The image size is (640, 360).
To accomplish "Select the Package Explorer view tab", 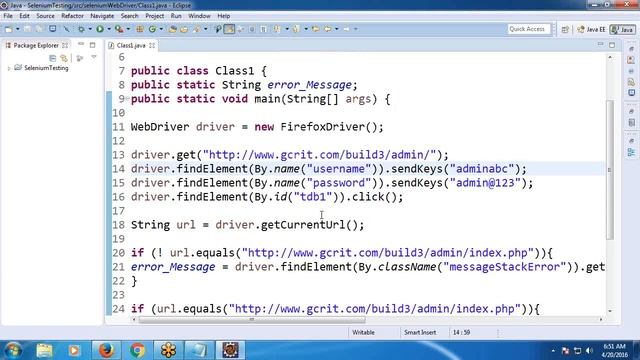I will point(36,45).
